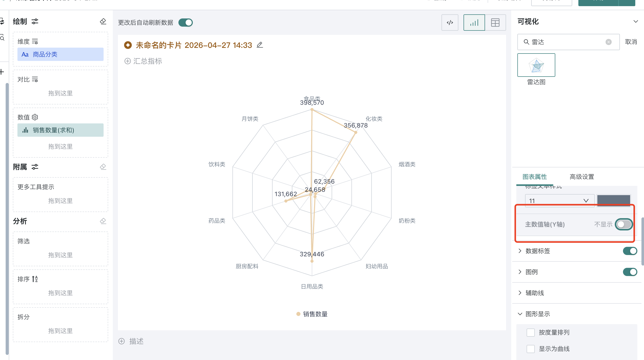The width and height of the screenshot is (644, 360).
Task: Click the search icon in the left sidebar
Action: pyautogui.click(x=3, y=38)
